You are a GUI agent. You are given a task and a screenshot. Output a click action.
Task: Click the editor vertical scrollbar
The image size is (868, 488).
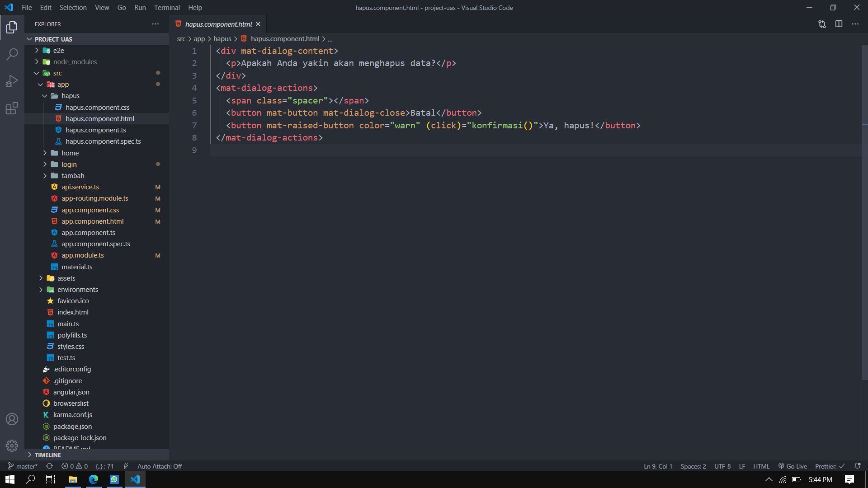[x=864, y=212]
